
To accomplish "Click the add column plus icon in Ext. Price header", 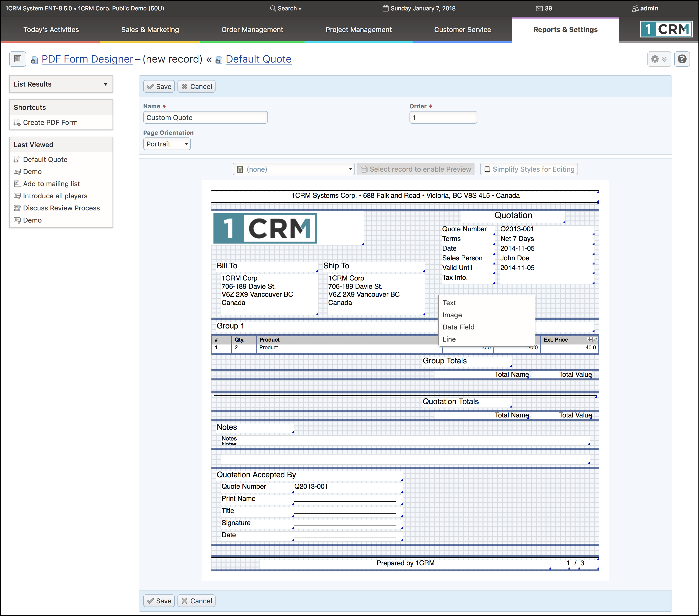I will click(x=590, y=339).
